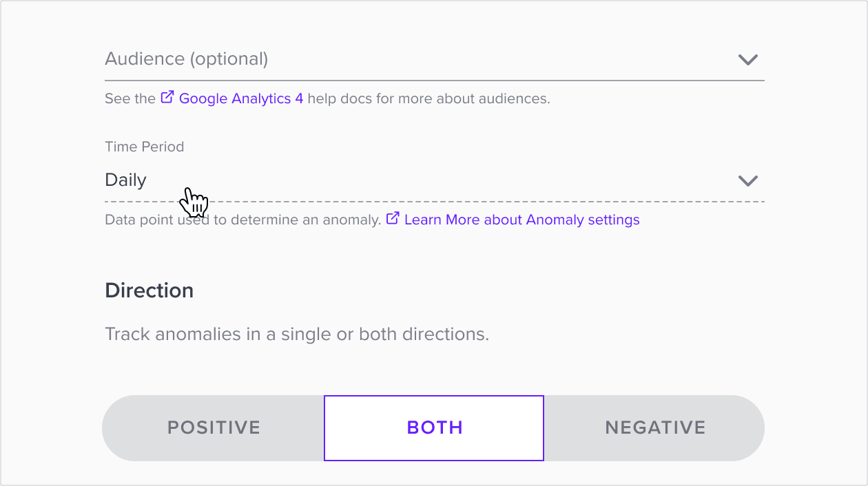Click the Daily value text
The image size is (868, 486).
[125, 180]
